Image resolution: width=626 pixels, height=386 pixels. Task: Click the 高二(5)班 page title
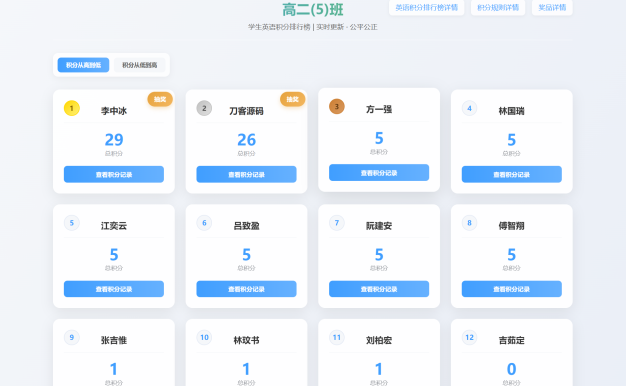pos(313,9)
